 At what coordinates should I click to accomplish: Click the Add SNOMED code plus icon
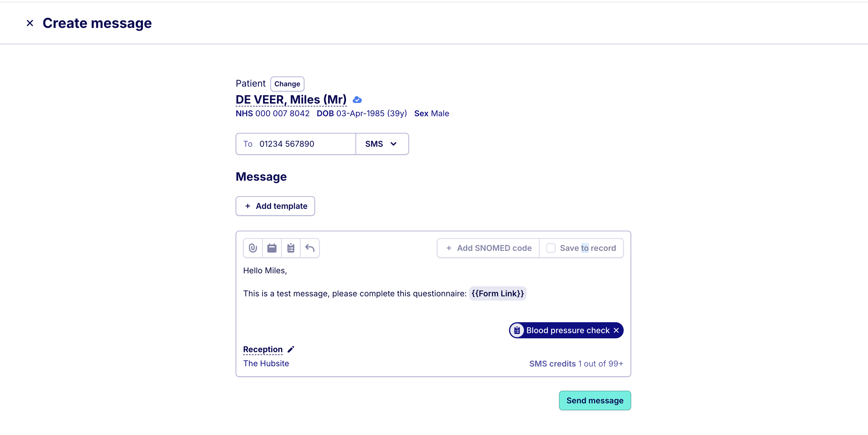coord(448,248)
